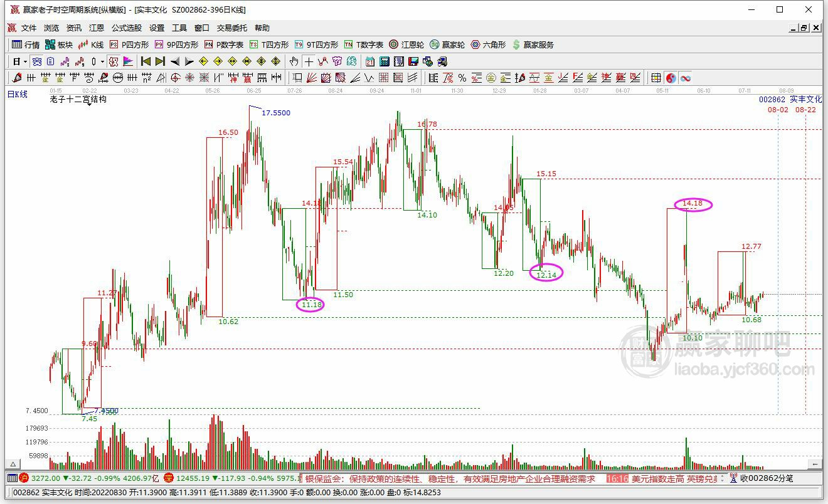
Task: Open the T数字表 tool
Action: (x=364, y=45)
